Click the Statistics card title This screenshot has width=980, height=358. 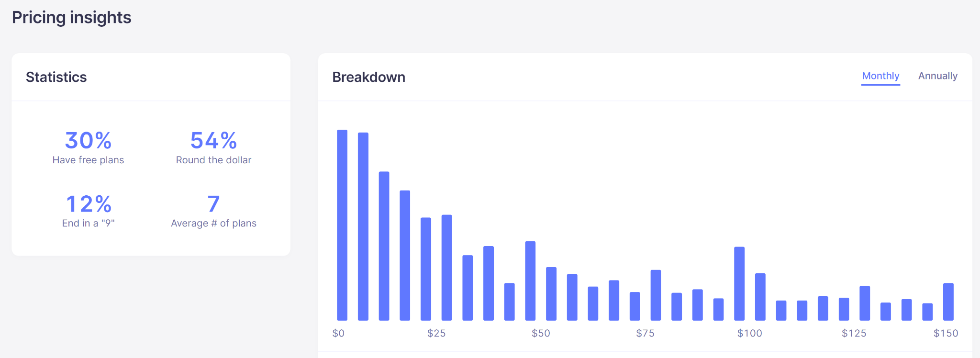(56, 77)
